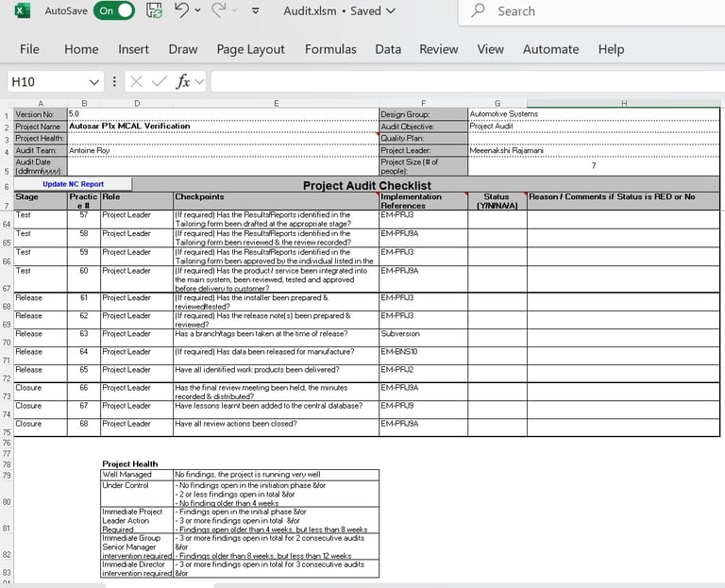
Task: Select the Well Managed health row
Action: click(x=240, y=475)
